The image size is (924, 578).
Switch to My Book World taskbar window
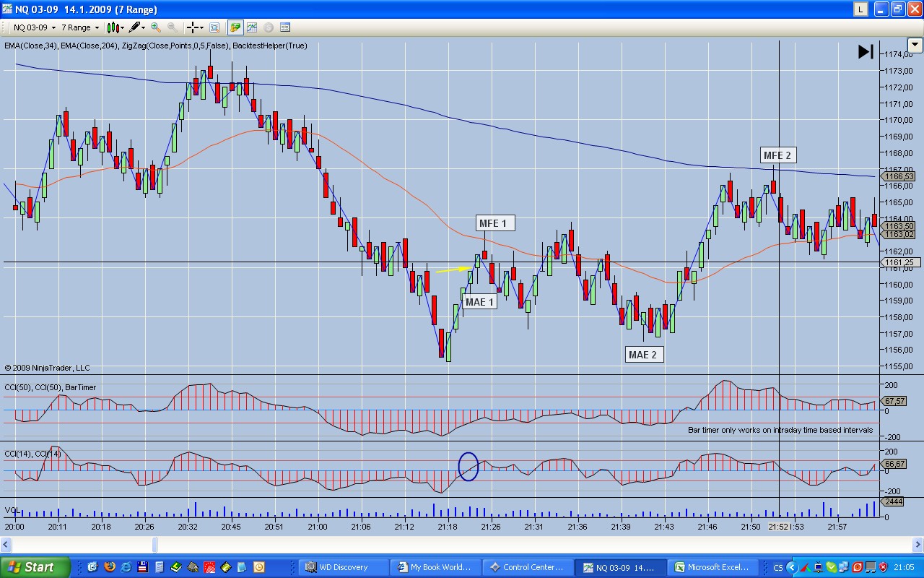[435, 567]
